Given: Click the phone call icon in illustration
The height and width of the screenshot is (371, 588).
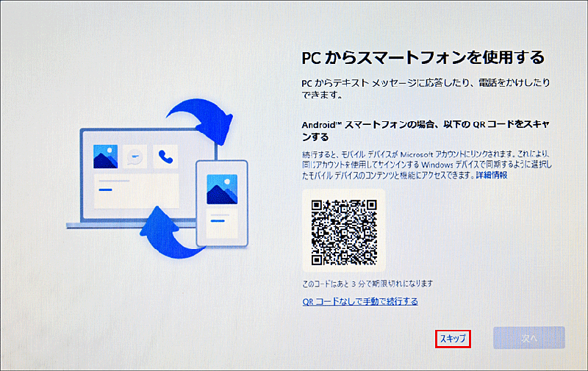Looking at the screenshot, I should (x=165, y=156).
